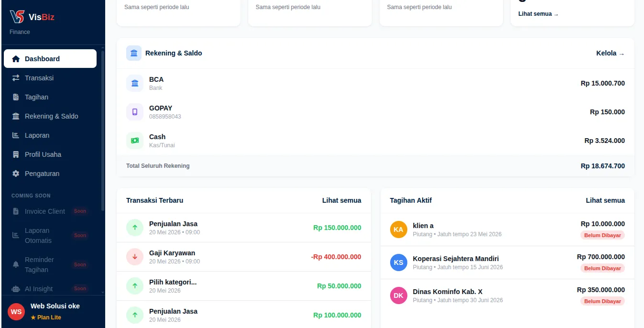Click Belum Dibayar badge for Dinas Kominfo
Image resolution: width=644 pixels, height=328 pixels.
click(x=602, y=301)
